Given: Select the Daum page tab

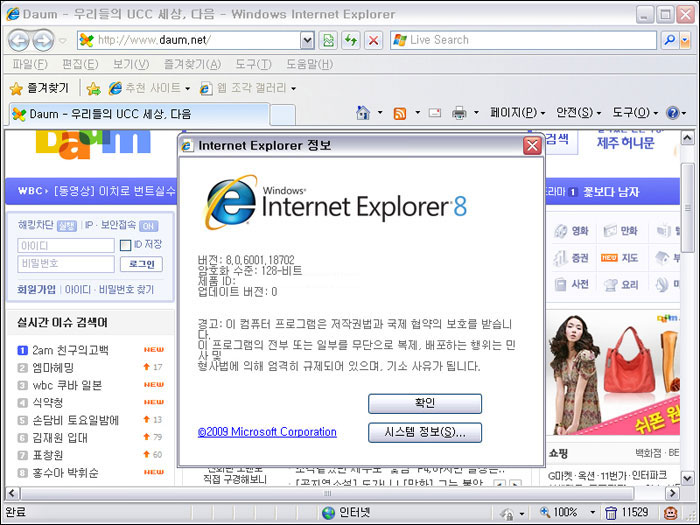Looking at the screenshot, I should [139, 114].
